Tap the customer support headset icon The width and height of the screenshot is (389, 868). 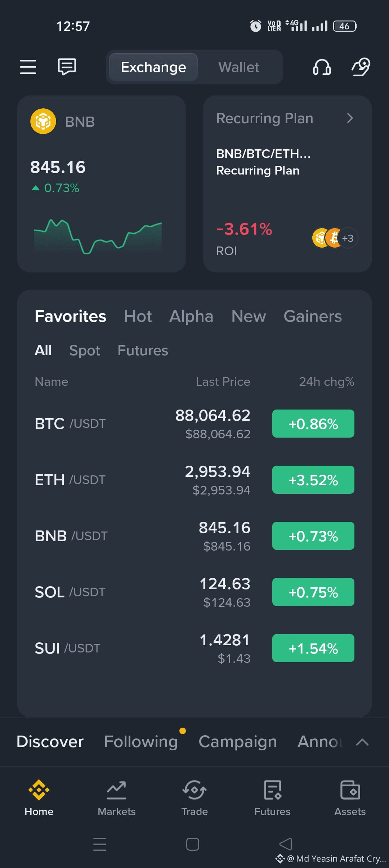click(322, 67)
